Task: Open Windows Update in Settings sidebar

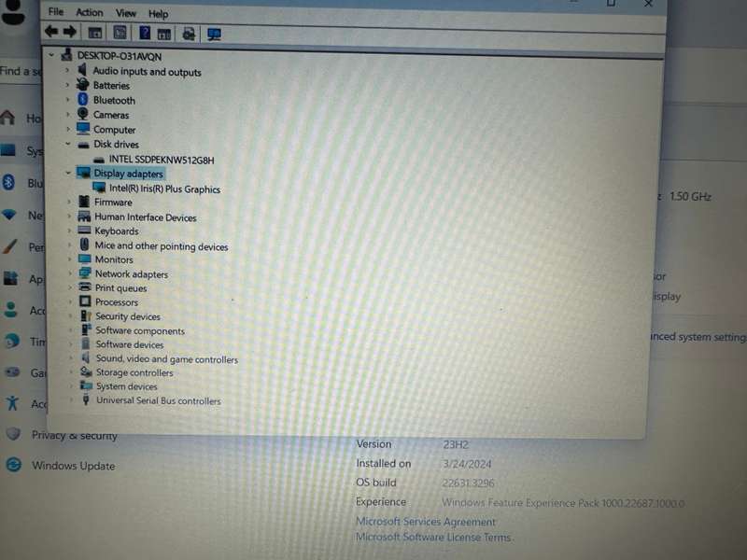Action: tap(74, 465)
